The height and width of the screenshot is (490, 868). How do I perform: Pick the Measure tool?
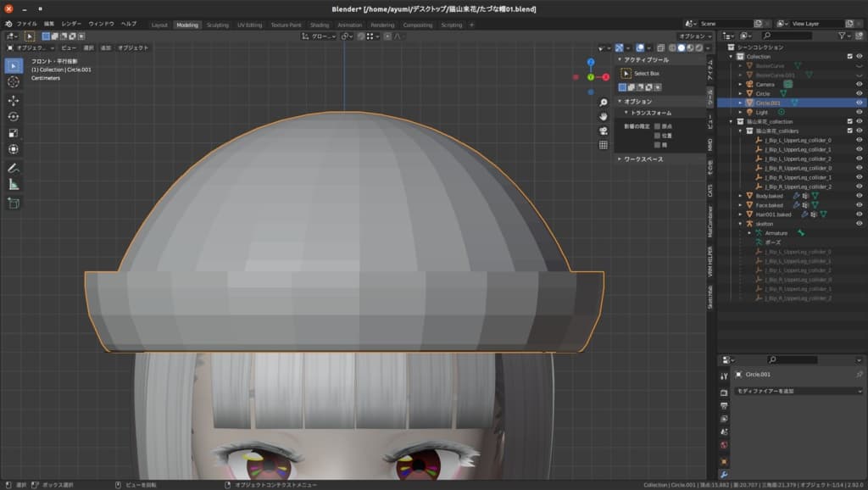pyautogui.click(x=14, y=184)
